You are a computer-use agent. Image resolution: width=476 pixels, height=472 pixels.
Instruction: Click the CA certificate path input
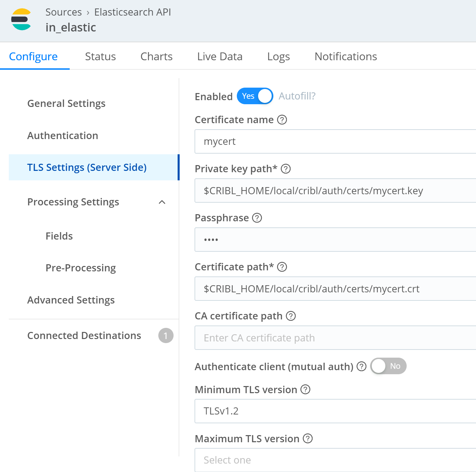point(335,338)
